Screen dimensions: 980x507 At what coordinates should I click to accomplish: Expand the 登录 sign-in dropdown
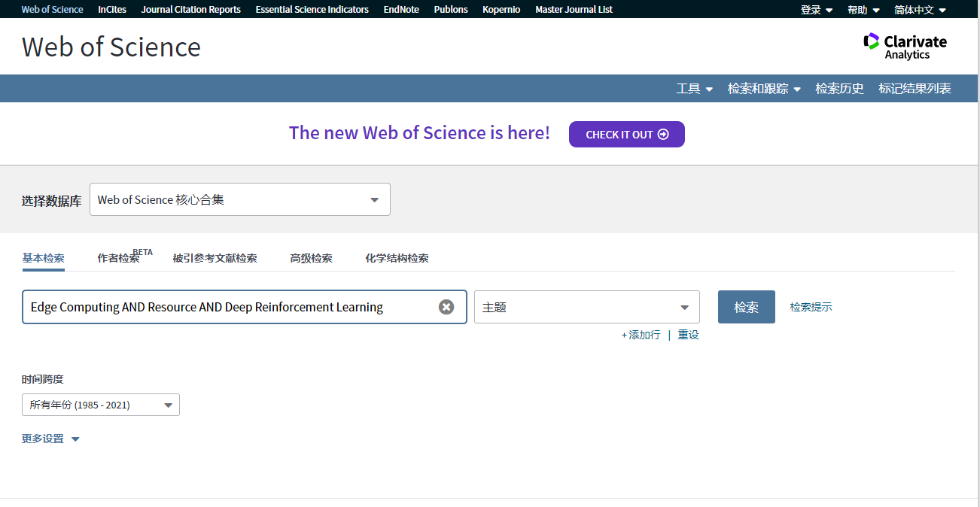point(817,10)
